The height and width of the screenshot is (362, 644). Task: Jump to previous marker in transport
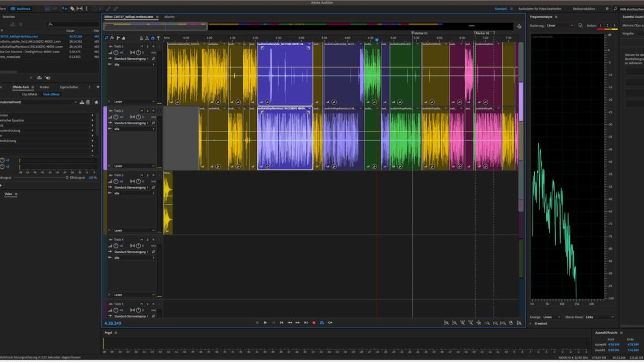click(281, 323)
